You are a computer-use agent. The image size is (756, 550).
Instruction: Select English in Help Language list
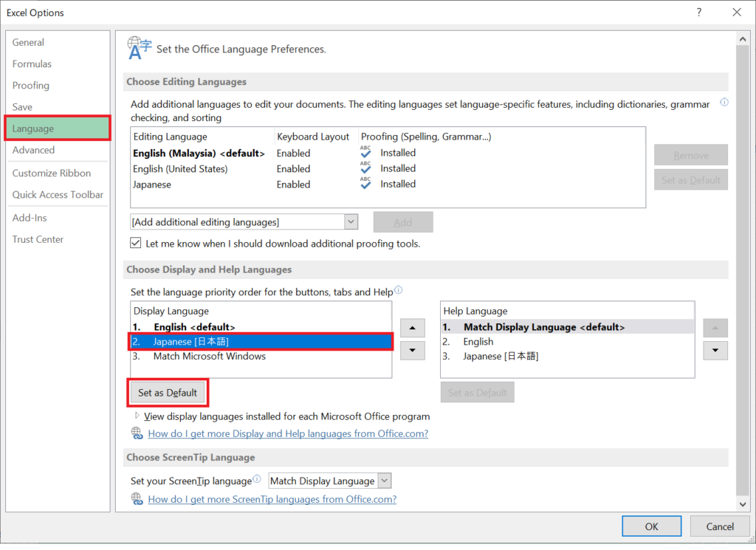(x=568, y=341)
